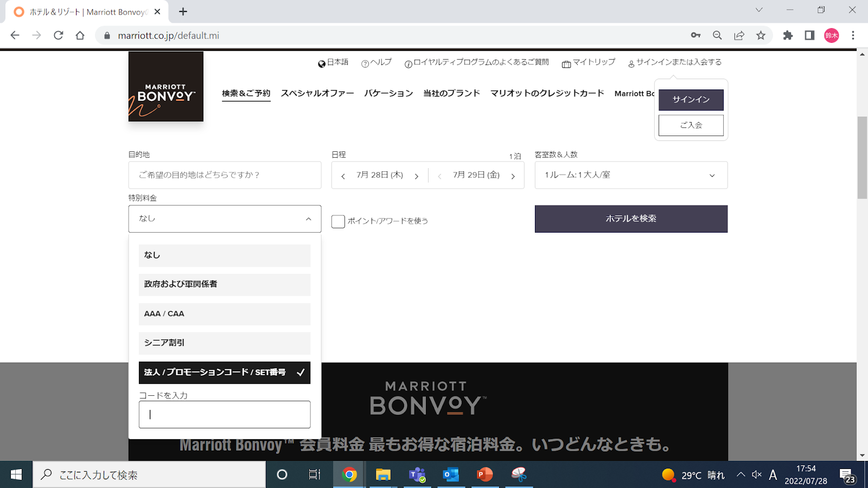Click the weather 29°C 晴れ widget
Image resolution: width=868 pixels, height=488 pixels.
click(x=693, y=475)
